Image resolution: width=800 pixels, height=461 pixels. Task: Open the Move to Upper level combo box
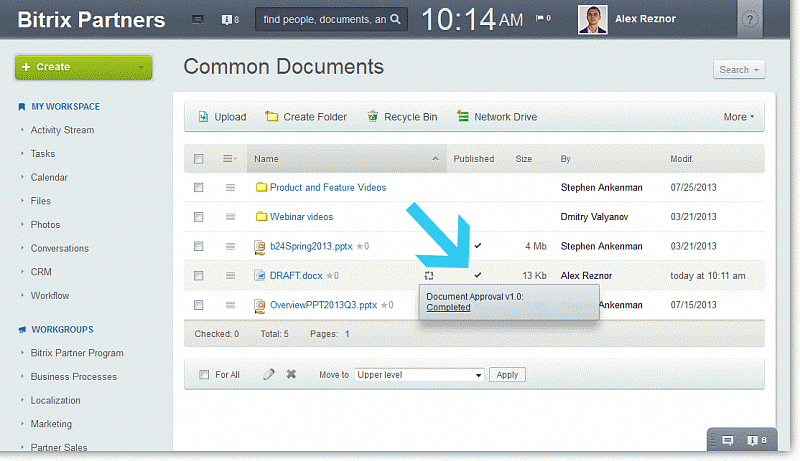[419, 375]
